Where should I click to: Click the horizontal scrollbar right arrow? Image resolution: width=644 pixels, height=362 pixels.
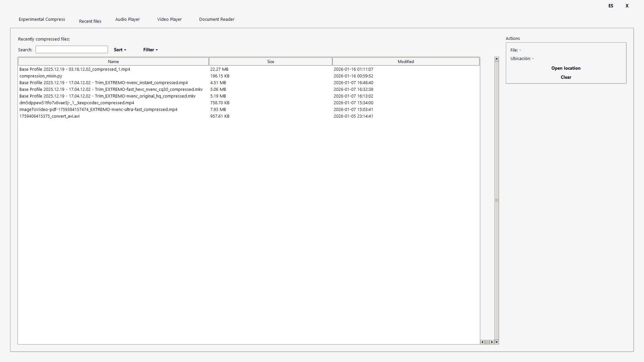coord(492,342)
